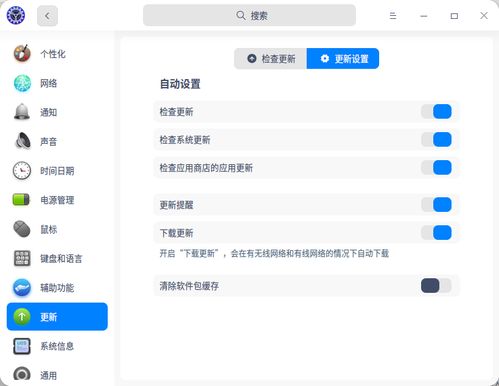Minimize the control center window
The height and width of the screenshot is (386, 499).
[424, 16]
